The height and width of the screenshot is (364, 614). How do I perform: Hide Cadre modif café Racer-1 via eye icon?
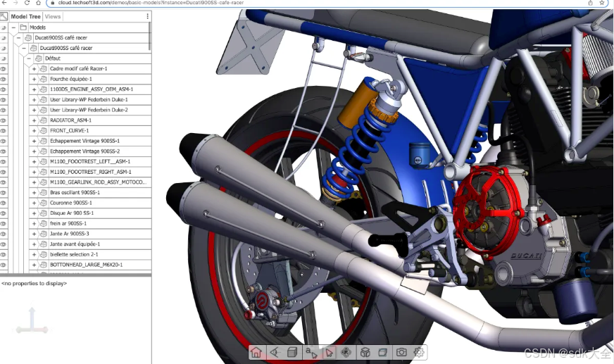click(4, 69)
